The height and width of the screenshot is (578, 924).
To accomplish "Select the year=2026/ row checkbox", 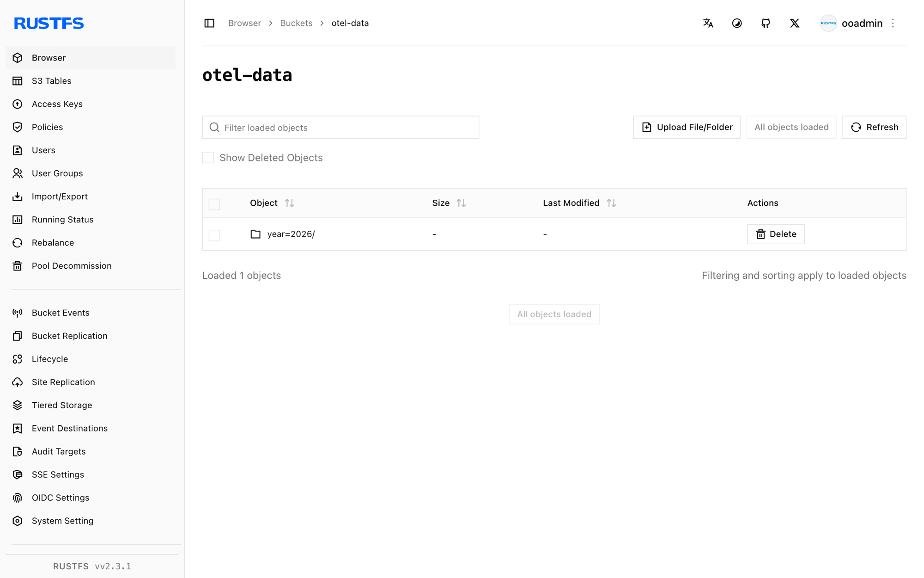I will pos(214,235).
